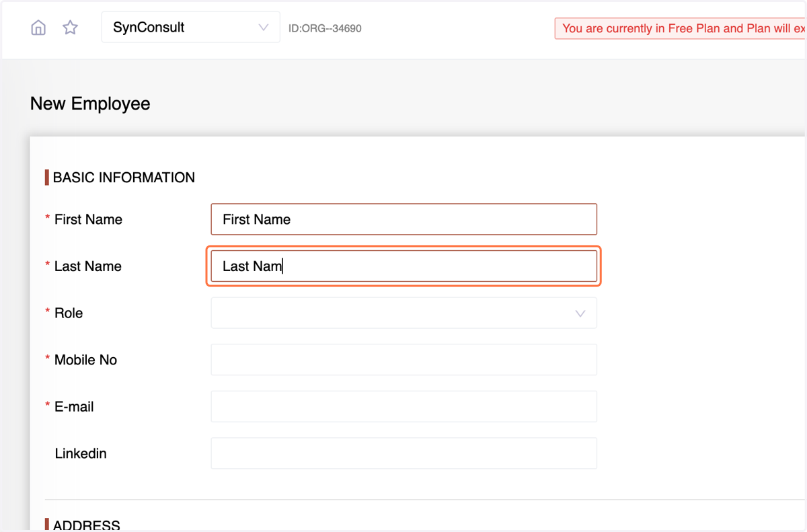The height and width of the screenshot is (532, 807).
Task: Click the ADDRESS section header
Action: (x=87, y=525)
